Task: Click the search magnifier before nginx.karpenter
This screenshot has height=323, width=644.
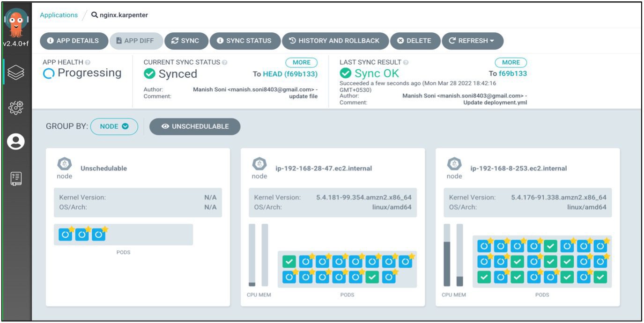Action: [95, 15]
